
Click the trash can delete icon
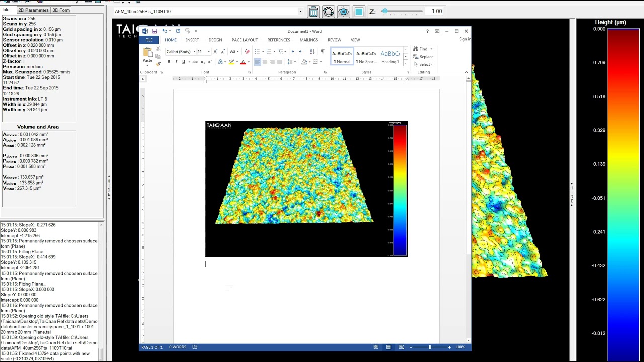click(313, 11)
